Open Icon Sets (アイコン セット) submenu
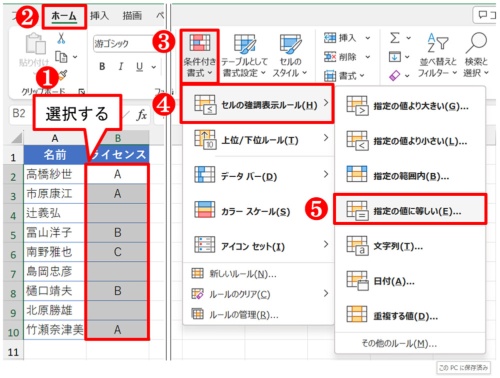500x378 pixels. coord(259,246)
